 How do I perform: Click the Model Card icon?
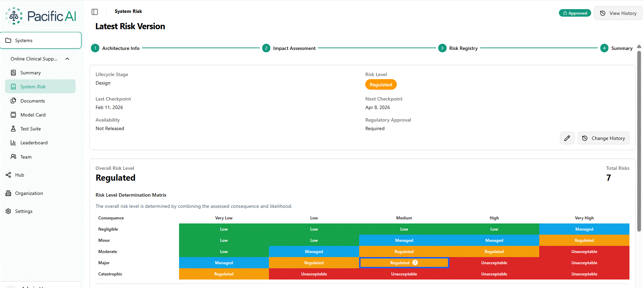coord(13,115)
